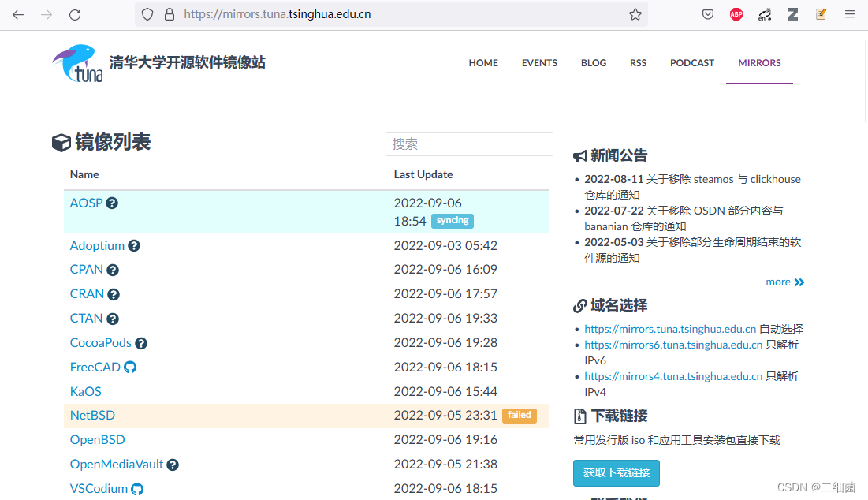
Task: Click CPAN's last update time 2022-09-06 16:09
Action: [x=445, y=270]
